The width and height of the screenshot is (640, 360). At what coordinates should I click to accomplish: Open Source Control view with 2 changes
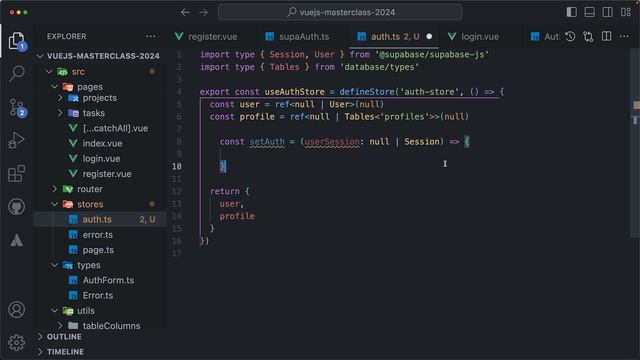[17, 107]
